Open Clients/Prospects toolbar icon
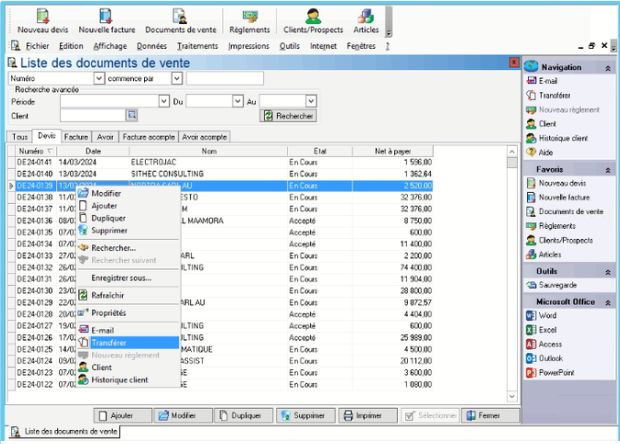The width and height of the screenshot is (620, 444). [313, 21]
